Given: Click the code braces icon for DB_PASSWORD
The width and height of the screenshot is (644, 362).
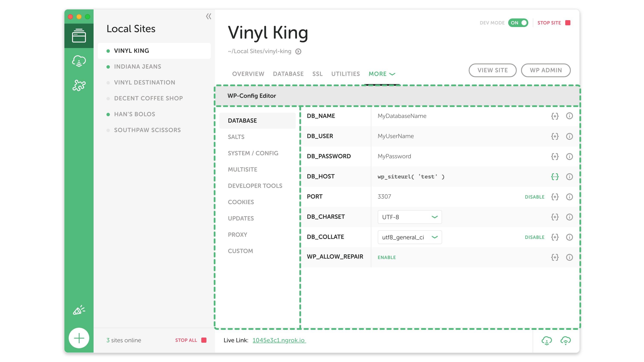Looking at the screenshot, I should pyautogui.click(x=555, y=156).
